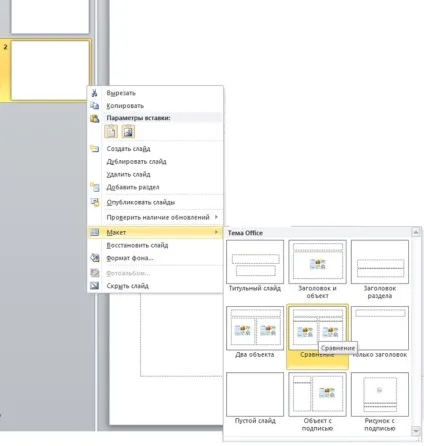Viewport: 424px width, 446px height.
Task: Click the paint bucket icon beside Формат фона
Action: (x=95, y=258)
